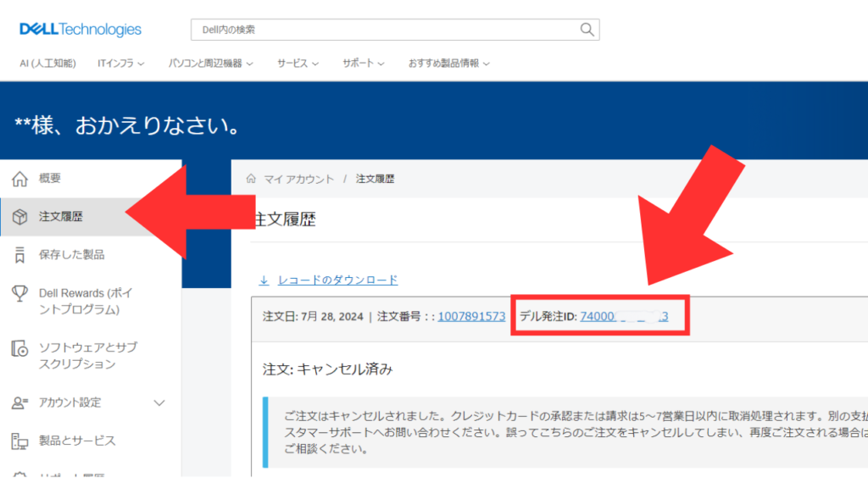Click the 注文履歴 page heading
The image size is (868, 488).
pos(285,219)
